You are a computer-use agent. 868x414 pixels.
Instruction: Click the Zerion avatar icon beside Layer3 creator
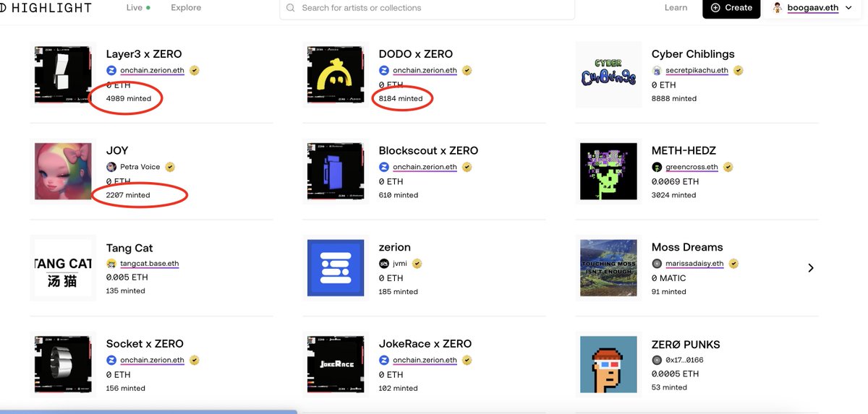111,70
